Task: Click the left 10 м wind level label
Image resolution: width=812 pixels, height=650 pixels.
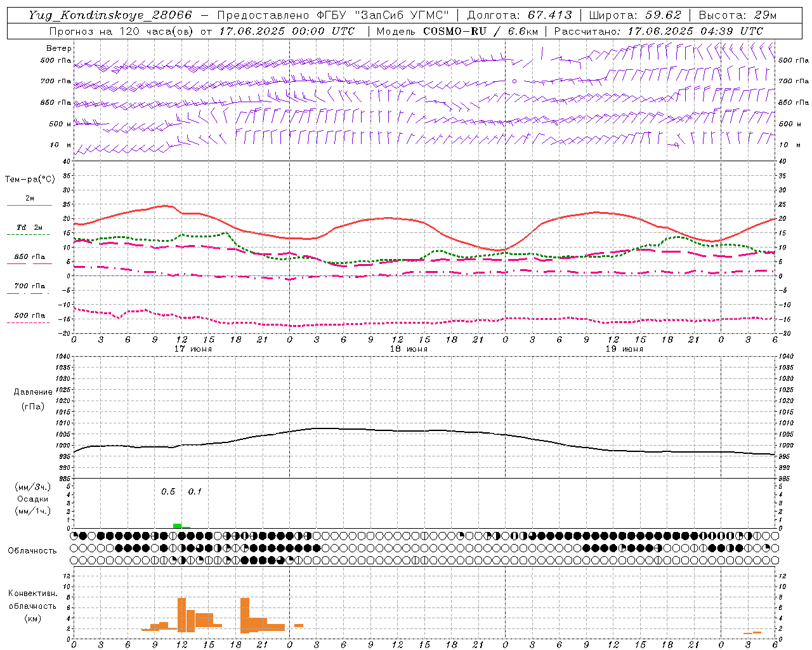Action: pyautogui.click(x=61, y=145)
